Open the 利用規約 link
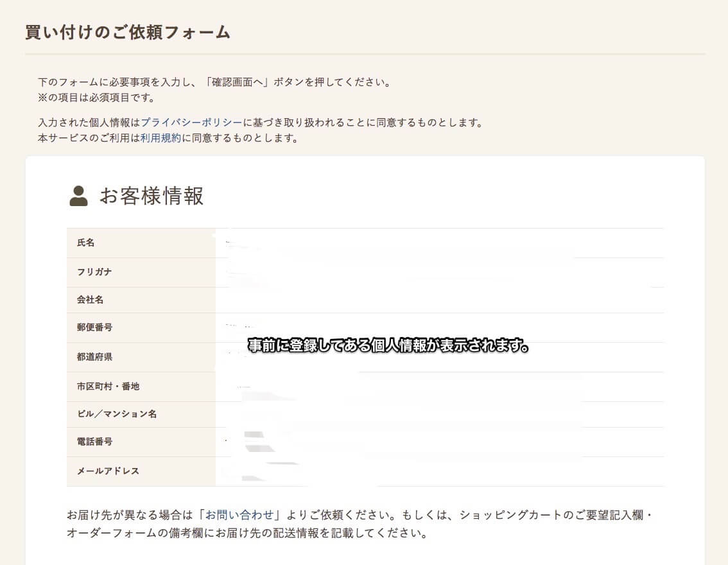This screenshot has height=565, width=728. coord(160,138)
